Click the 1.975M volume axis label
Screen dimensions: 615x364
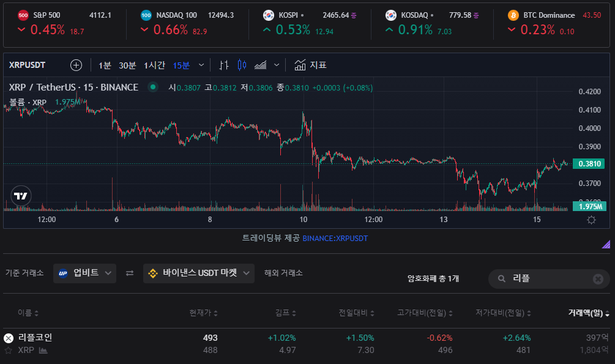point(589,206)
